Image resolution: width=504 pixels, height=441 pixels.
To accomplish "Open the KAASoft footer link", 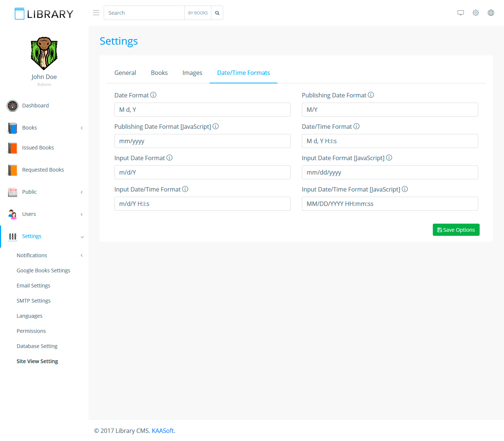I will (x=163, y=431).
